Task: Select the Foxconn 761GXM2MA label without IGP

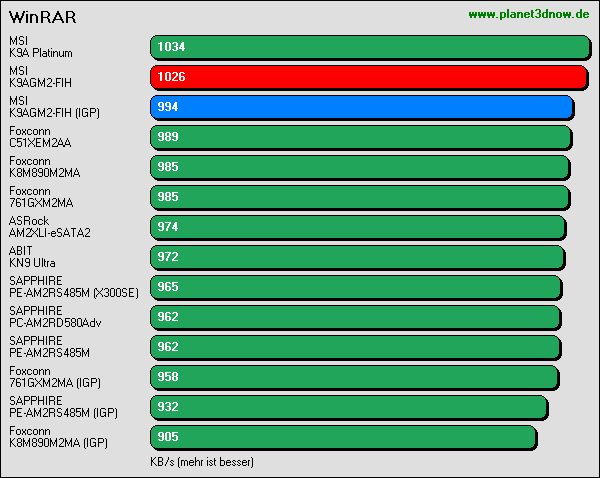Action: pos(41,197)
